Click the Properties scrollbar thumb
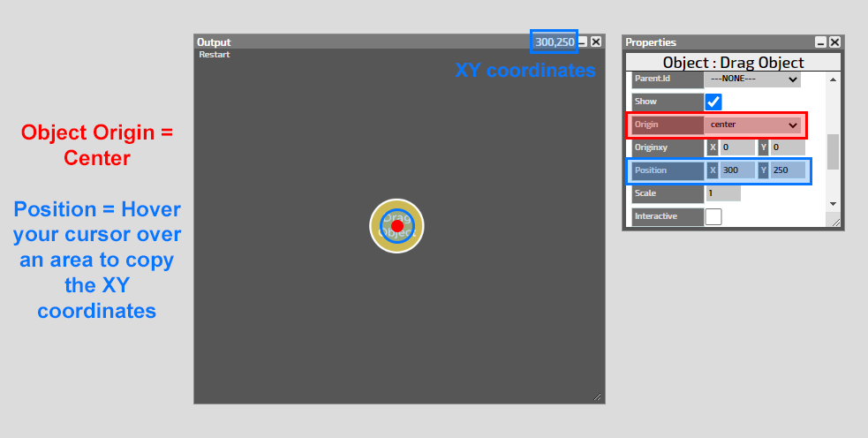Image resolution: width=868 pixels, height=438 pixels. (834, 152)
